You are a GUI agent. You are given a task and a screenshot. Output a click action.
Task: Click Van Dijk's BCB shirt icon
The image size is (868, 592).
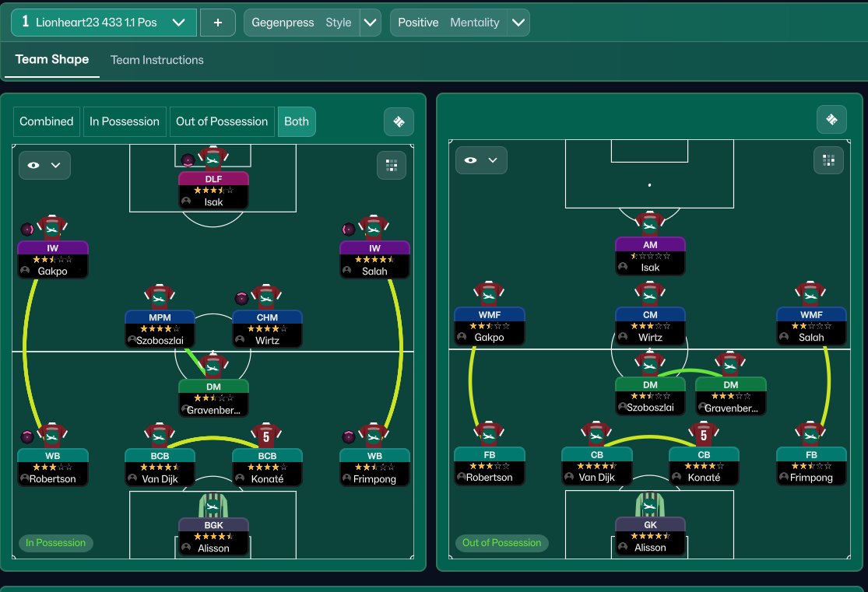[x=160, y=436]
